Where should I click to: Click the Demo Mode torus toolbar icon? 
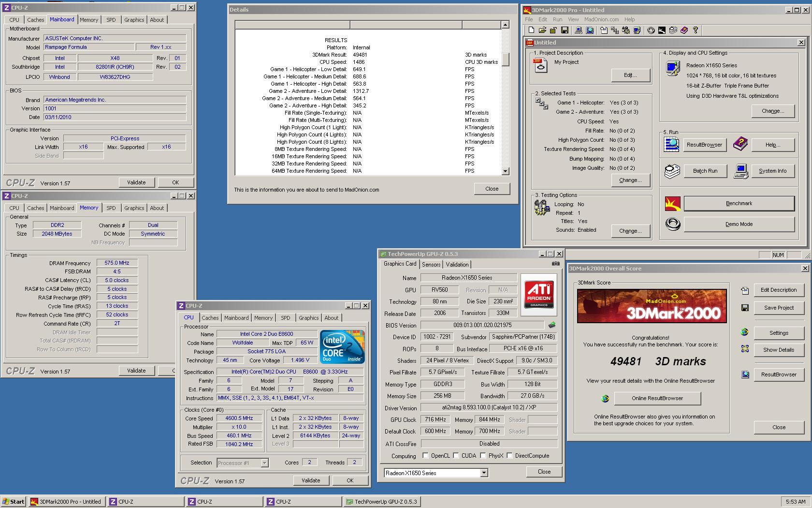point(651,30)
